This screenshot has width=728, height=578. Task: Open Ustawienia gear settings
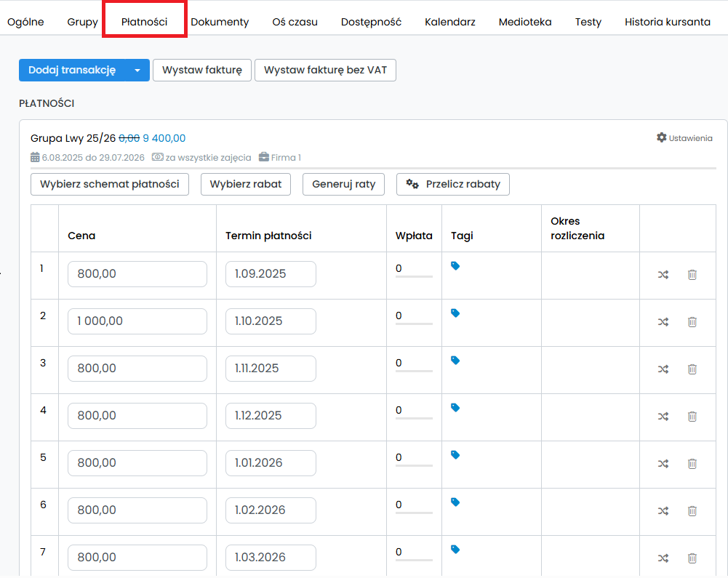(x=684, y=137)
